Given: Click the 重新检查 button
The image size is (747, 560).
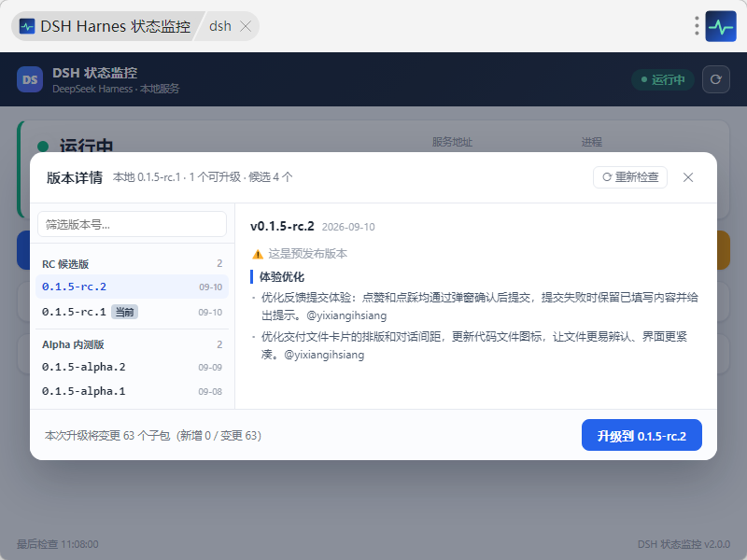Looking at the screenshot, I should click(629, 177).
